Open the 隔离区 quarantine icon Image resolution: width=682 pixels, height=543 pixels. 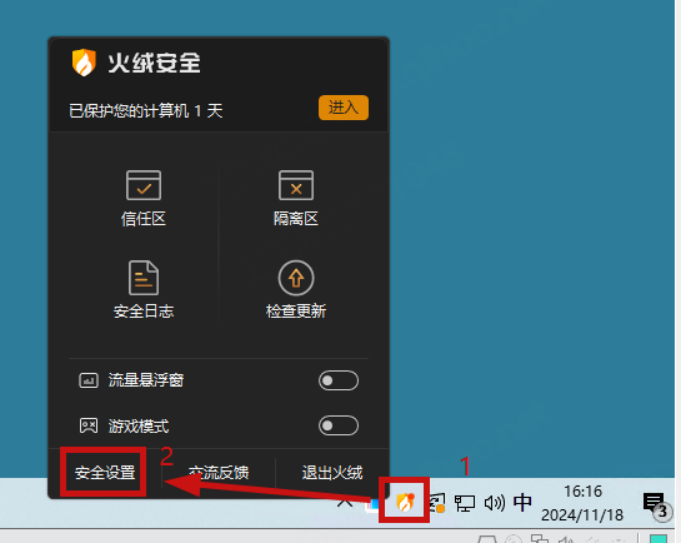point(296,185)
